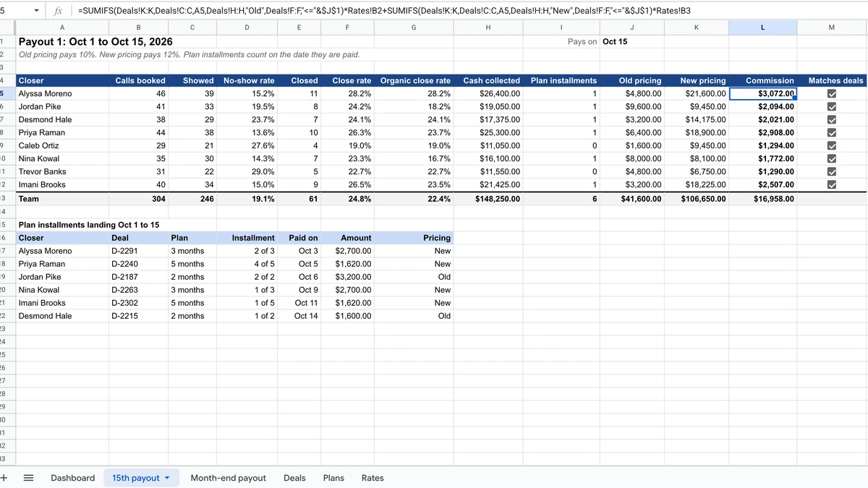
Task: Select the Pricing column header in installments table
Action: (414, 238)
